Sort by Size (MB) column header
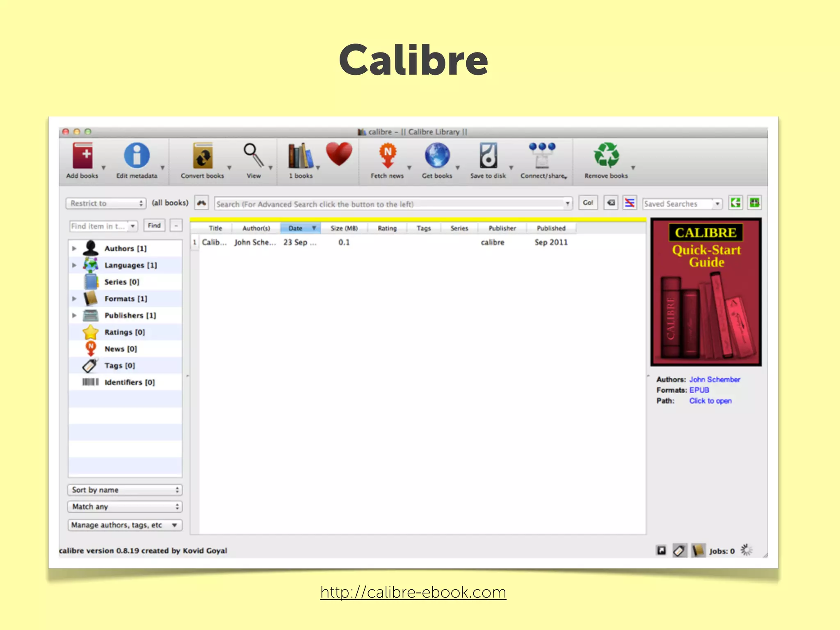 (344, 228)
